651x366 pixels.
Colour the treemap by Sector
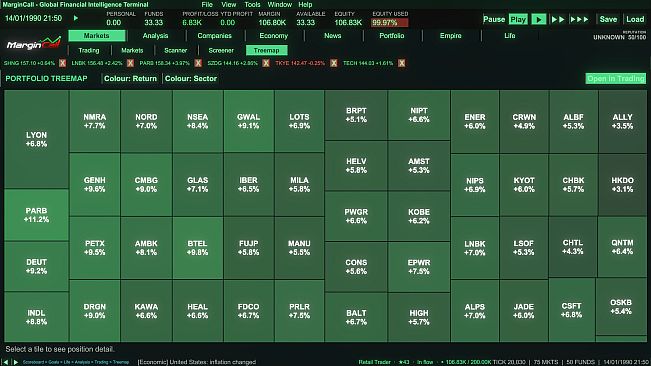pyautogui.click(x=191, y=78)
